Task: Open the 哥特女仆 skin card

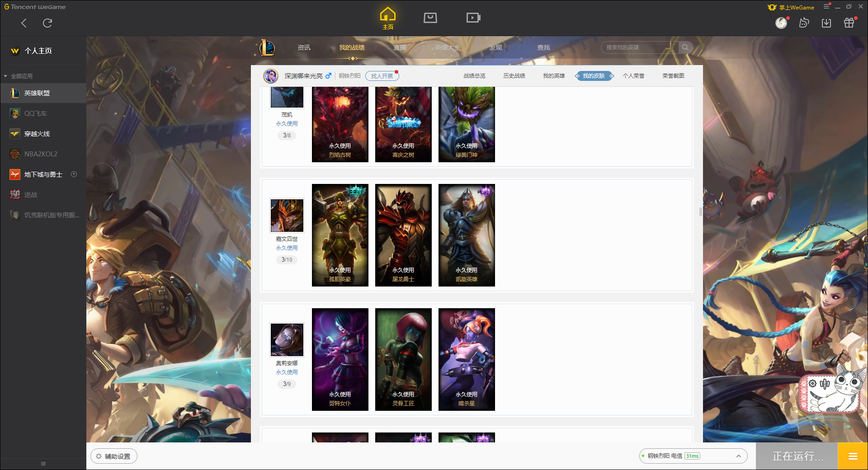Action: (340, 359)
